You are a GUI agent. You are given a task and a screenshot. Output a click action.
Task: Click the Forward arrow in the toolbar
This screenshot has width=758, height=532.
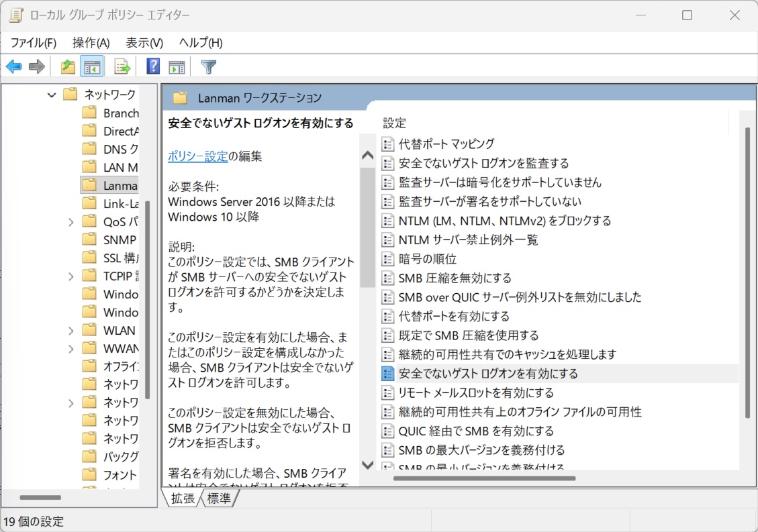pos(37,66)
